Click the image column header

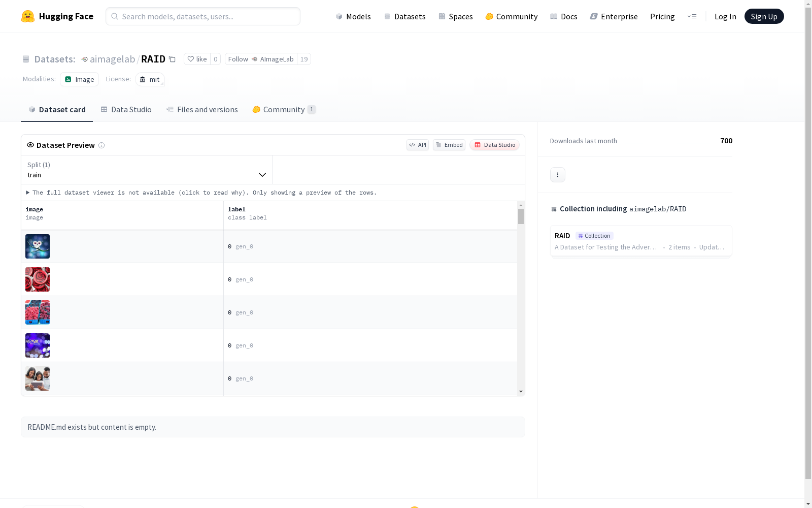pyautogui.click(x=122, y=215)
